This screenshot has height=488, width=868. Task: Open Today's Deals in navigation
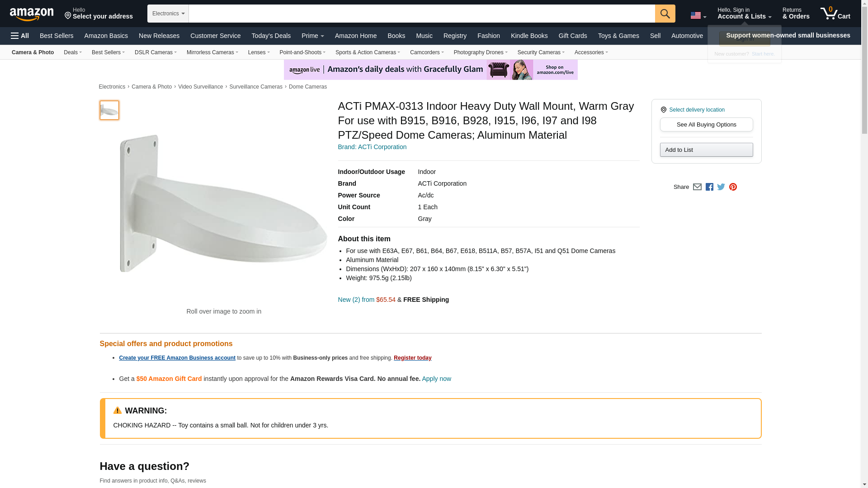(x=271, y=36)
